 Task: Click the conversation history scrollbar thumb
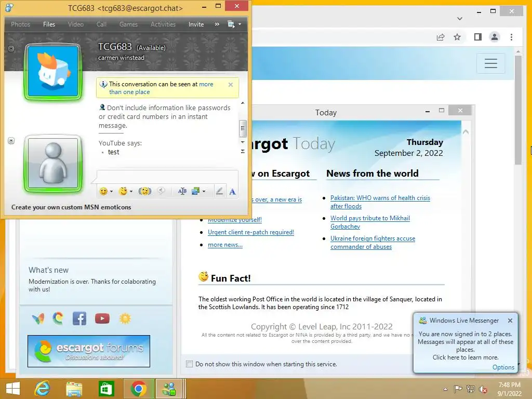pos(242,128)
